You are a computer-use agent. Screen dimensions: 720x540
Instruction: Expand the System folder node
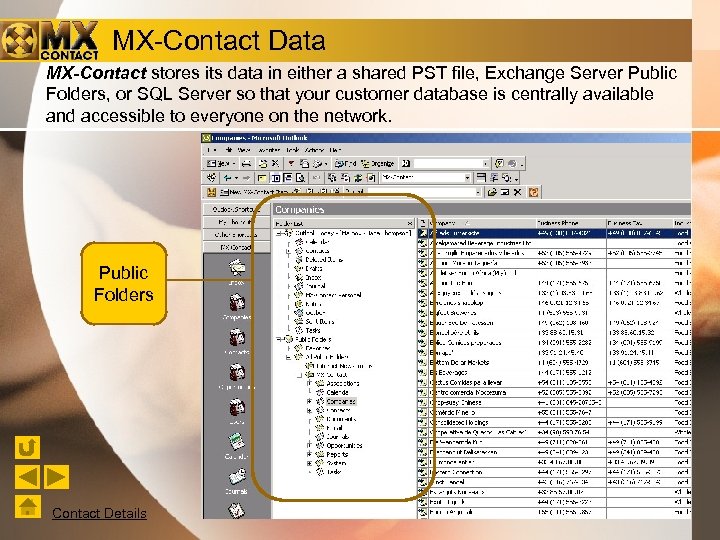tap(309, 463)
